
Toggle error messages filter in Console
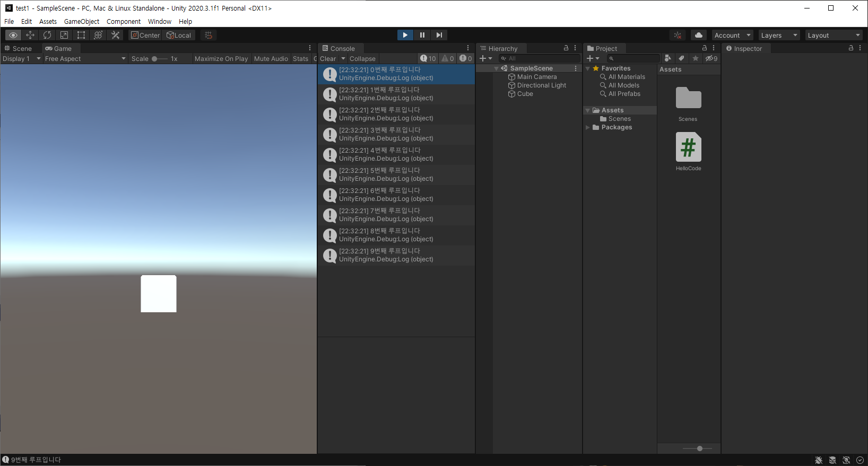point(466,58)
